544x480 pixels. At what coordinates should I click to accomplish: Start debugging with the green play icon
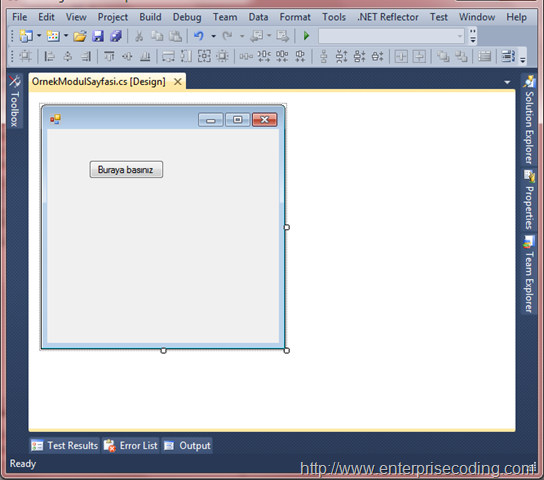[x=306, y=36]
